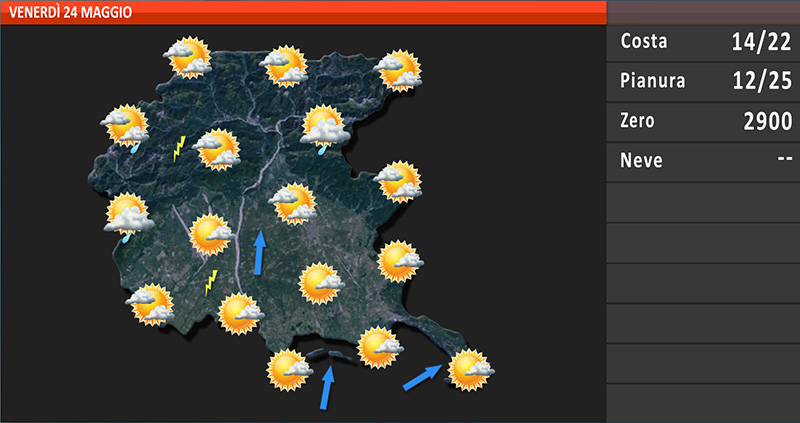
Task: Select the rain-shower icon in the northeastern mountains
Action: tap(323, 128)
